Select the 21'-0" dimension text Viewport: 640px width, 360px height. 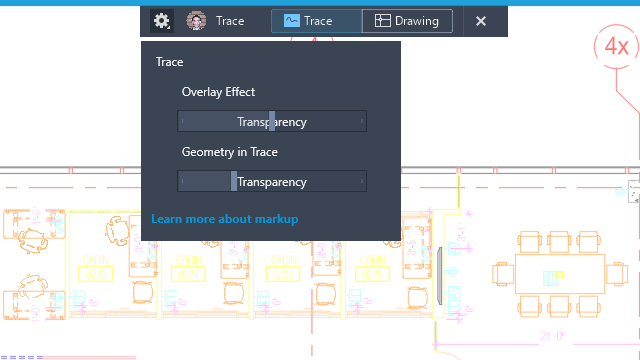553,336
